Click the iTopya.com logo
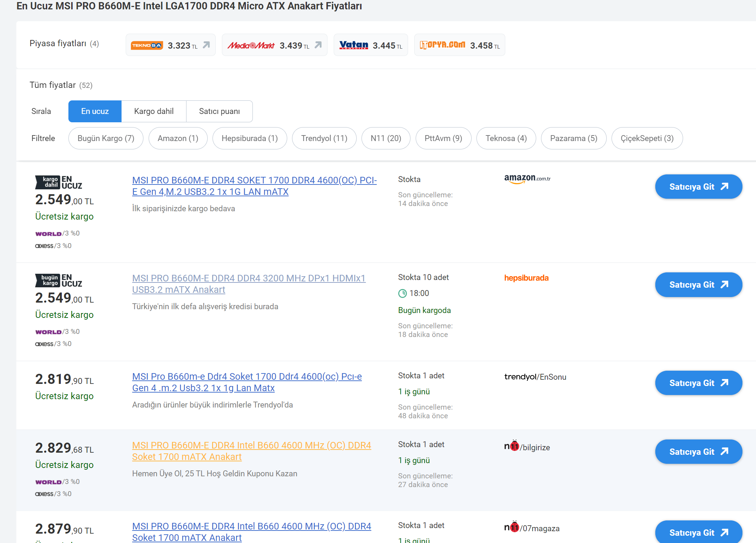 pos(442,45)
